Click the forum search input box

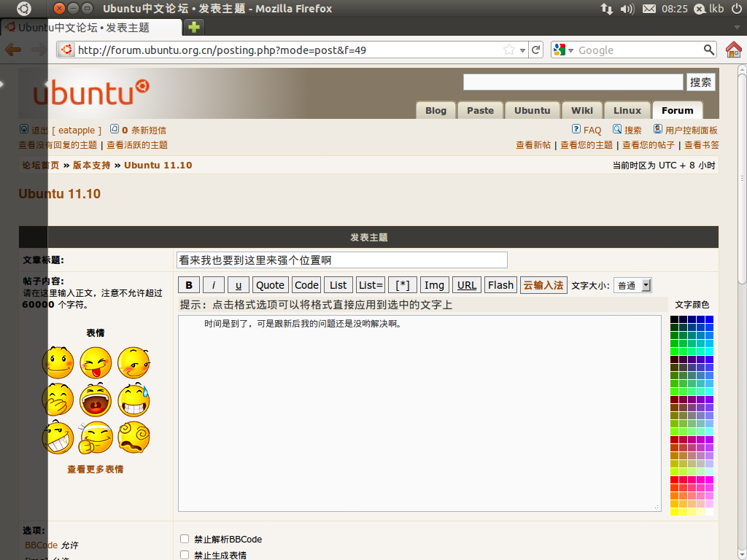pos(573,82)
